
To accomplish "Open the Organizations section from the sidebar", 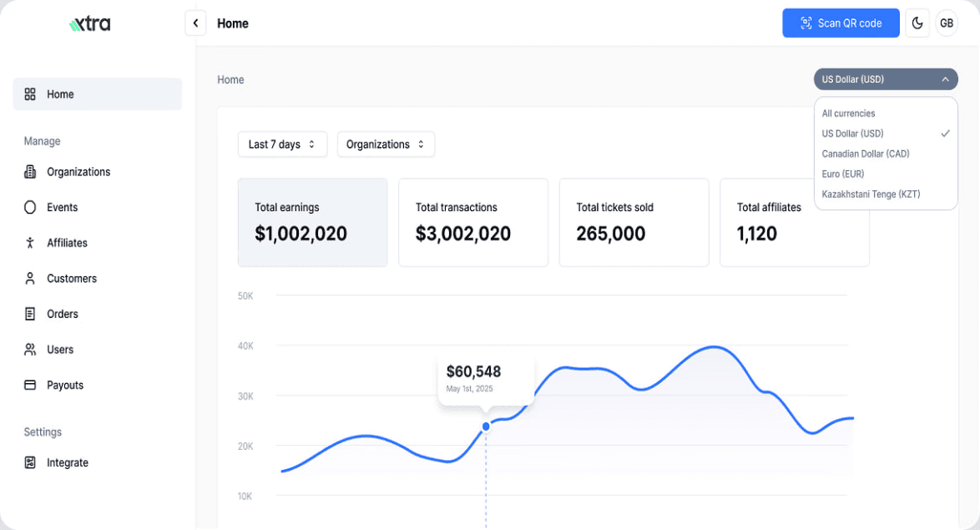I will coord(29,171).
